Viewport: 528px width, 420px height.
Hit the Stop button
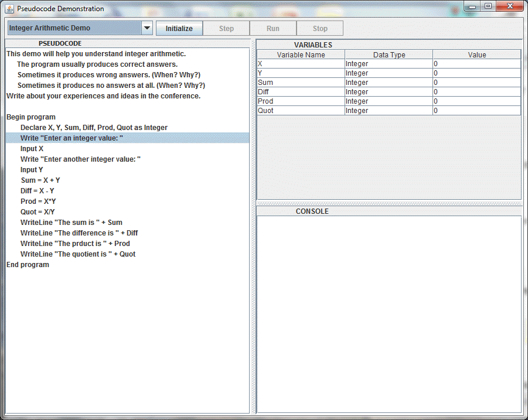[x=320, y=28]
